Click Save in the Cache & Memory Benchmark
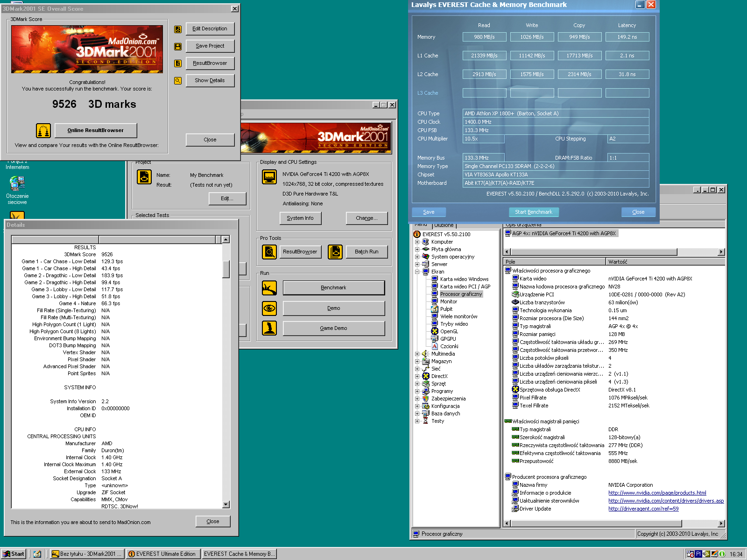This screenshot has height=560, width=747. 429,212
